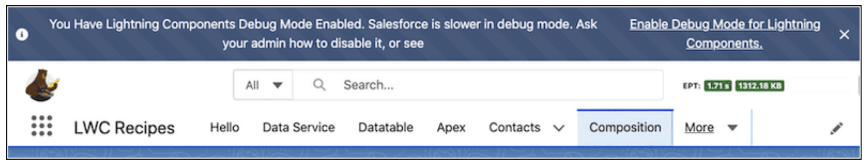Image resolution: width=868 pixels, height=168 pixels.
Task: Open the App Launcher dots icon
Action: click(42, 126)
